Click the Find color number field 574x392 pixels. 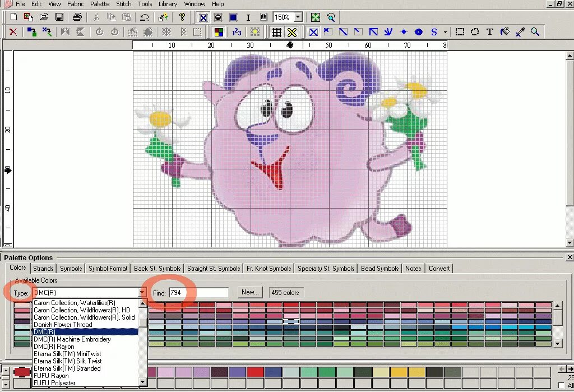(199, 292)
